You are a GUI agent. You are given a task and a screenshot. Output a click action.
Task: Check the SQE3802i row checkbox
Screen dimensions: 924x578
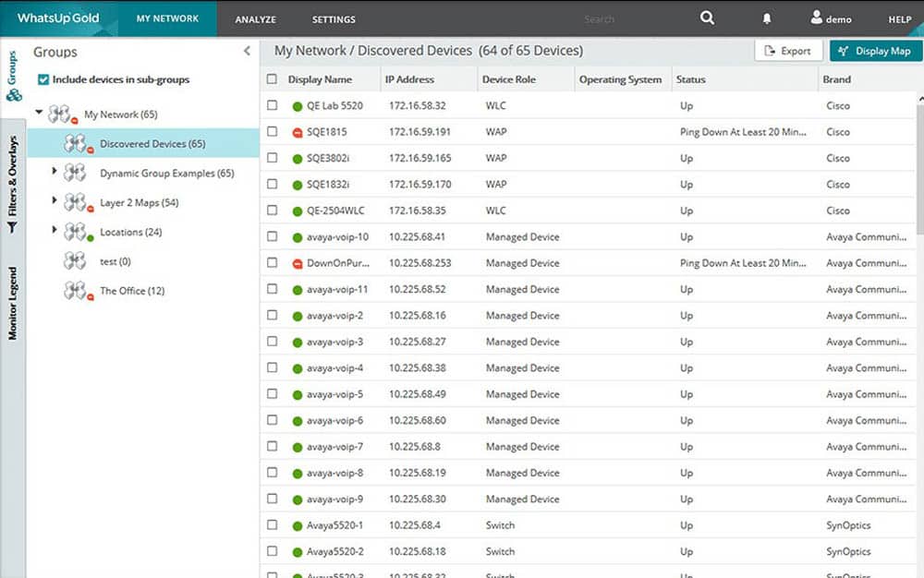pyautogui.click(x=272, y=158)
